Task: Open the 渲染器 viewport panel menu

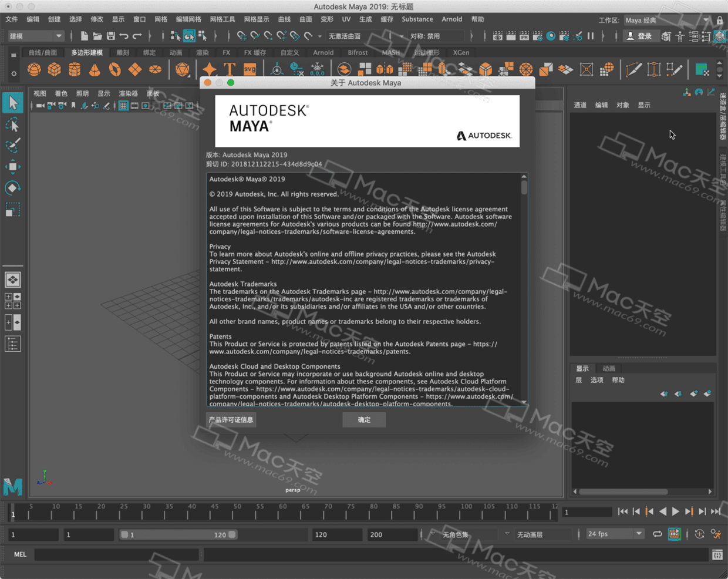Action: tap(128, 93)
